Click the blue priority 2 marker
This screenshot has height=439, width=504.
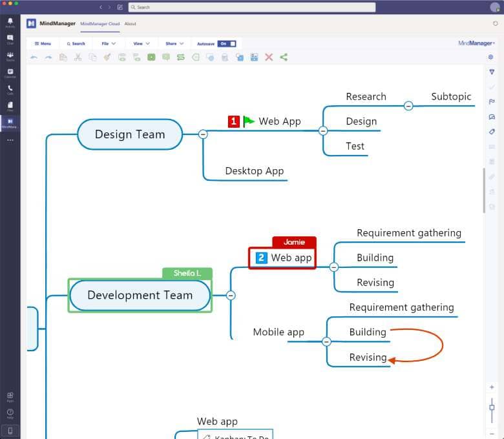pos(261,258)
